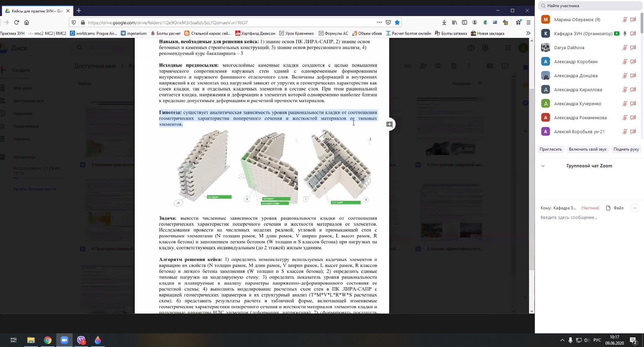Viewport: 644px width, 347px height.
Task: Open Chrome from taskbar
Action: pos(48,340)
